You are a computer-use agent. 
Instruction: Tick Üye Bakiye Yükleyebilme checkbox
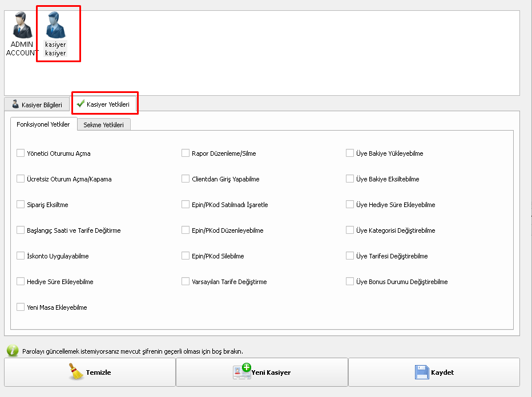pos(350,153)
